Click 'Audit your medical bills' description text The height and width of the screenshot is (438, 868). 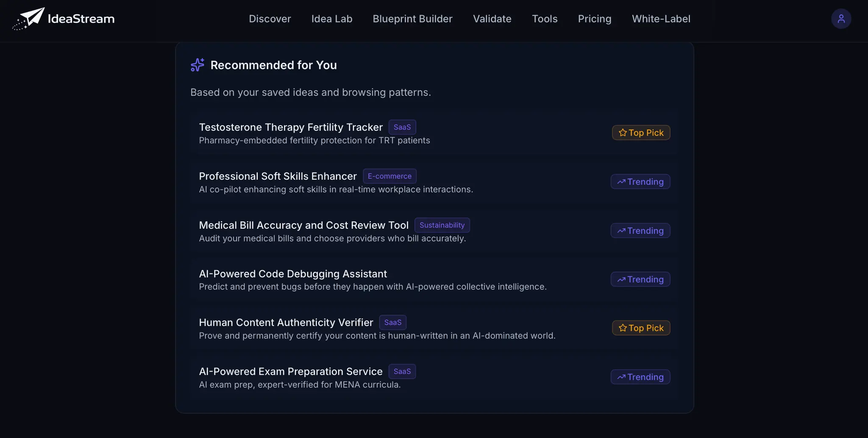[332, 238]
